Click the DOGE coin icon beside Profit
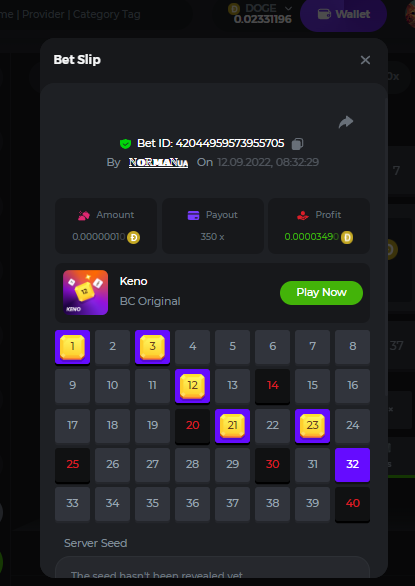The image size is (415, 586). coord(347,237)
